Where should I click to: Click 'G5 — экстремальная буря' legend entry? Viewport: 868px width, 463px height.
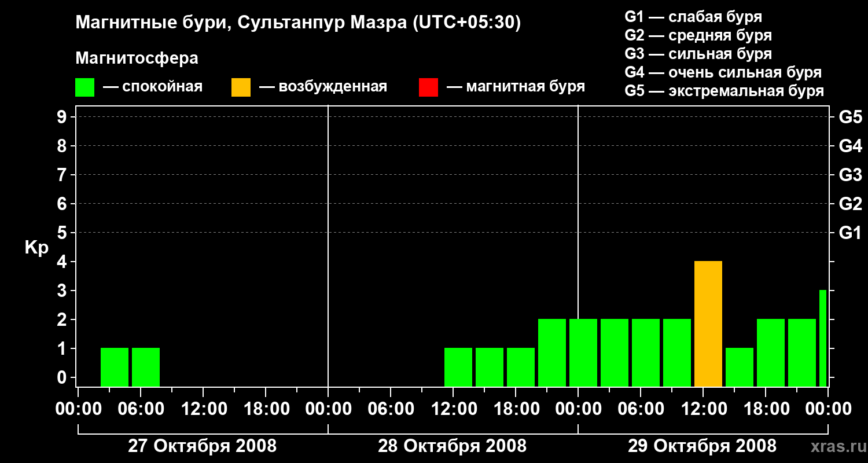point(724,91)
